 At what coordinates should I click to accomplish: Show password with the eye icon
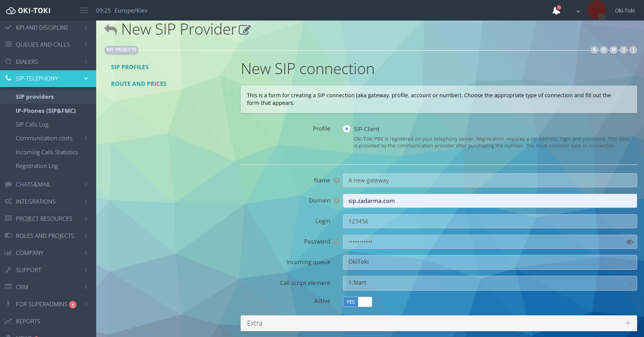(630, 242)
